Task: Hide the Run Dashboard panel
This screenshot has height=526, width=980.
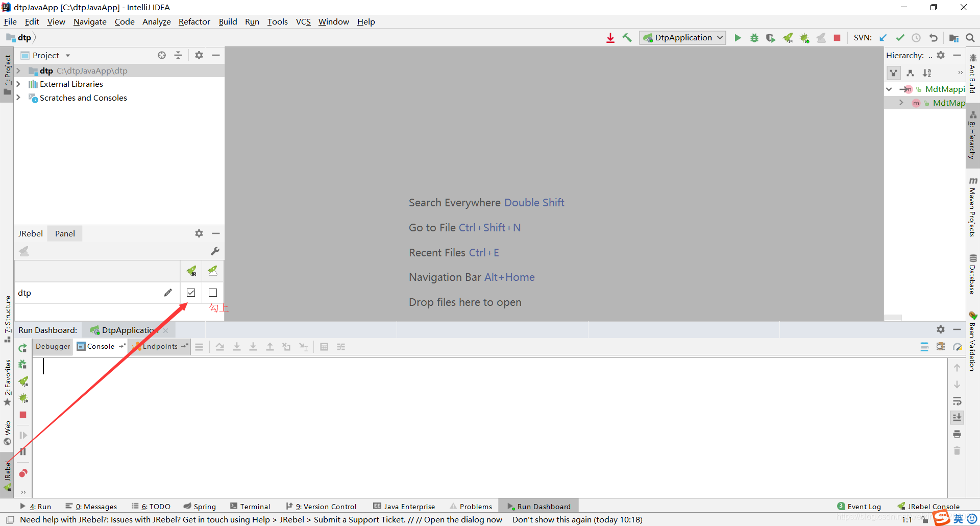Action: (x=957, y=330)
